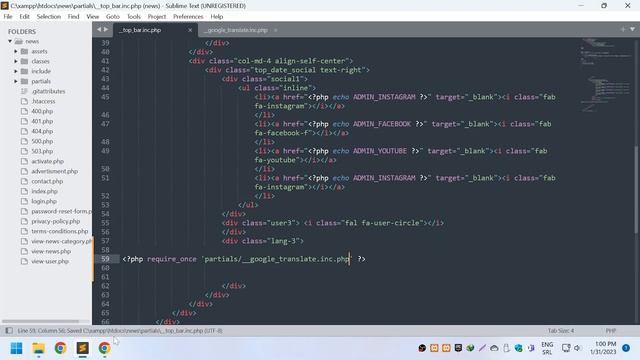Expand the assets folder

[16, 51]
